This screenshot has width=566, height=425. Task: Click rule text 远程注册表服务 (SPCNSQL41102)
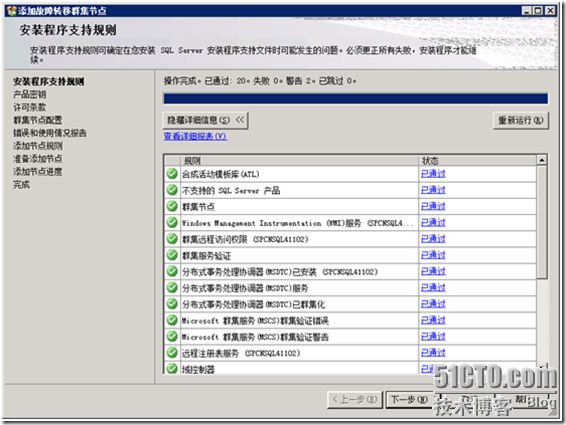[x=241, y=353]
